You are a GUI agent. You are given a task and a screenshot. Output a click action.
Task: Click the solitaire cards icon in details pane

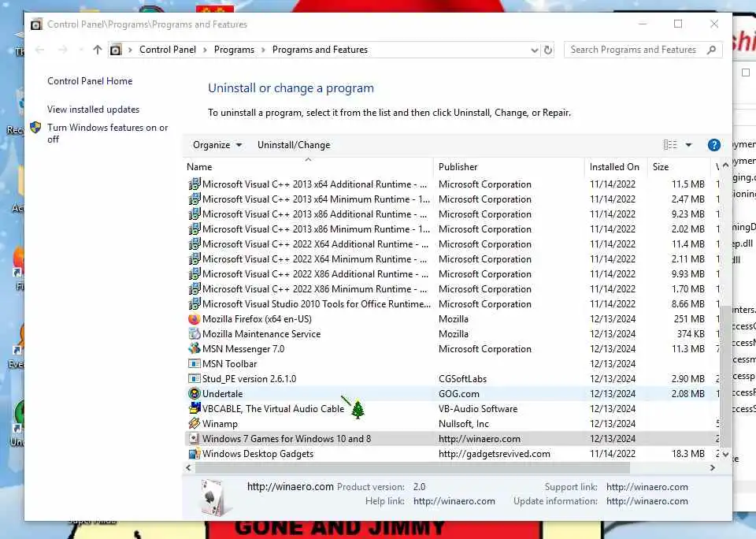tap(214, 497)
